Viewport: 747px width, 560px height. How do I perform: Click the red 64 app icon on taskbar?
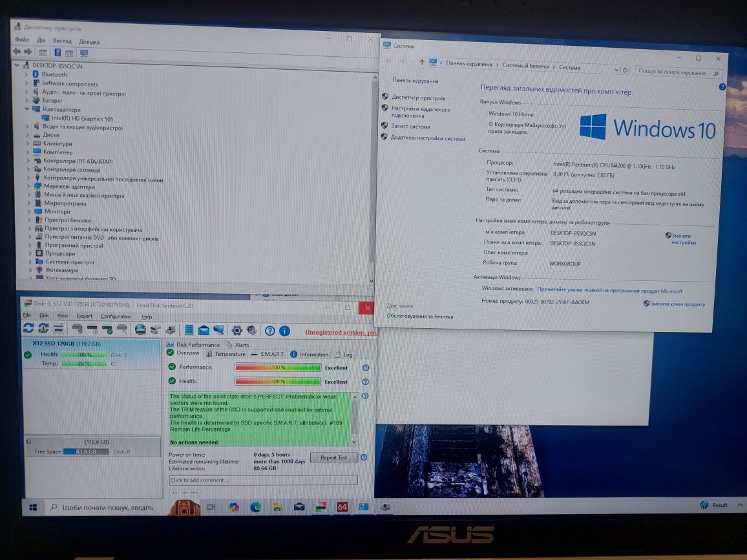342,507
